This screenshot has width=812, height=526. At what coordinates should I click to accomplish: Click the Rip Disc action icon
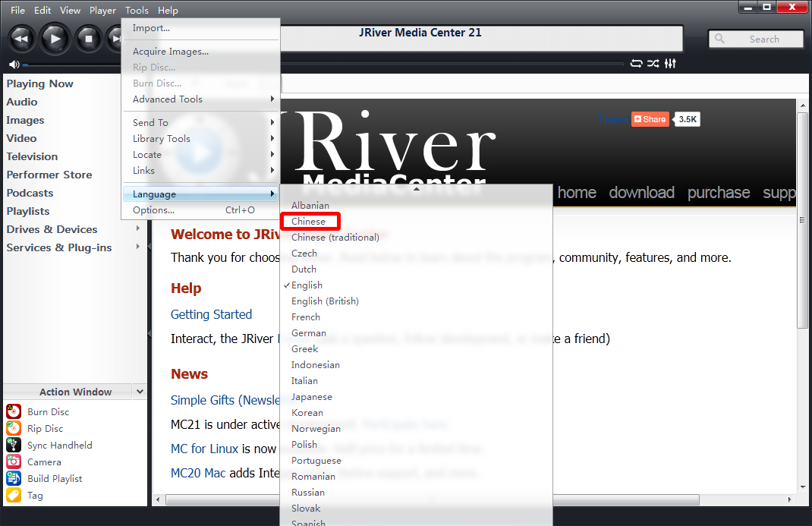[14, 428]
